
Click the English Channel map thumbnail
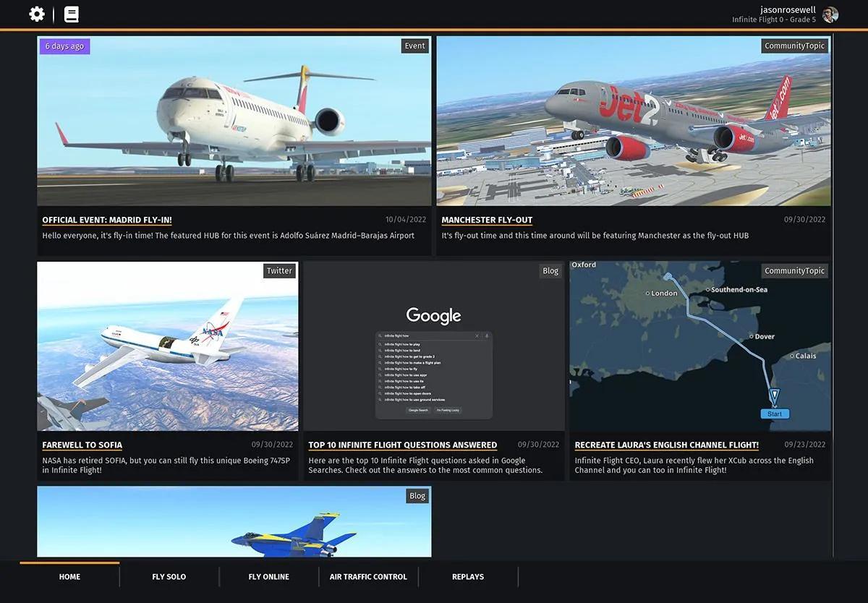[x=700, y=346]
